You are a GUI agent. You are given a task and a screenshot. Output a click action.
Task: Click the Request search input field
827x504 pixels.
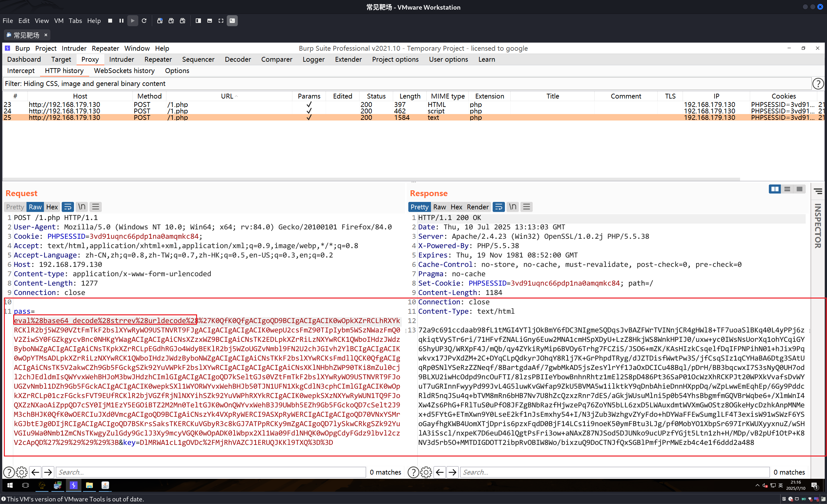click(x=210, y=472)
